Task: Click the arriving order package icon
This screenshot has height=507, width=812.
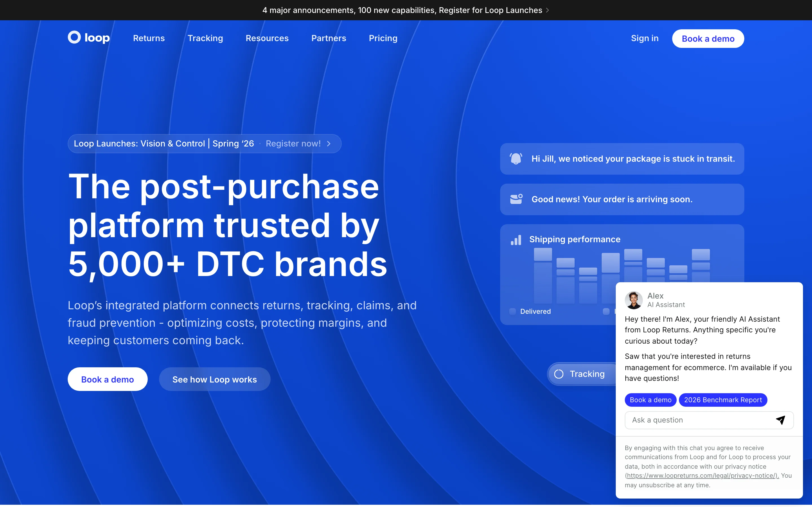Action: coord(516,199)
